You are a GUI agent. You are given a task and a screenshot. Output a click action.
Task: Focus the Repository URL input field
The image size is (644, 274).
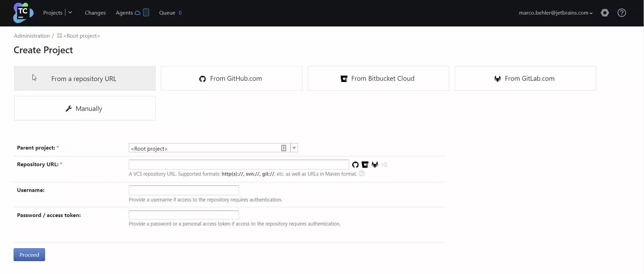click(239, 165)
